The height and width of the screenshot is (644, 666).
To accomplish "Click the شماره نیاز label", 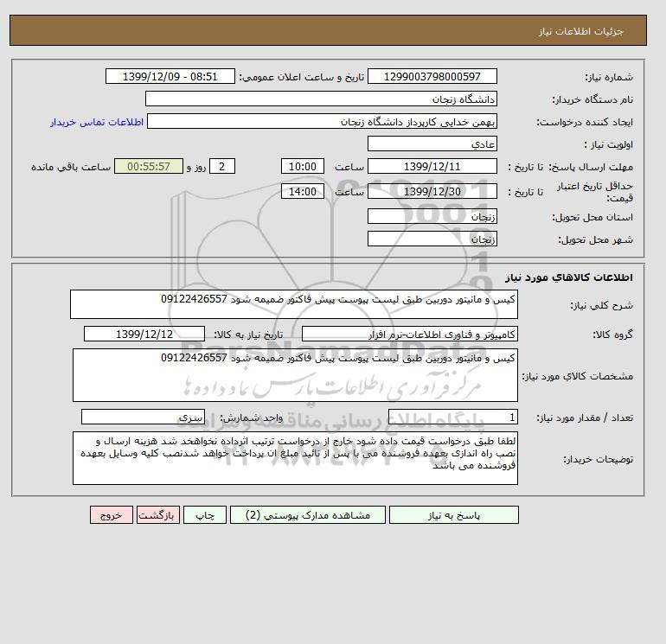I will [x=609, y=77].
